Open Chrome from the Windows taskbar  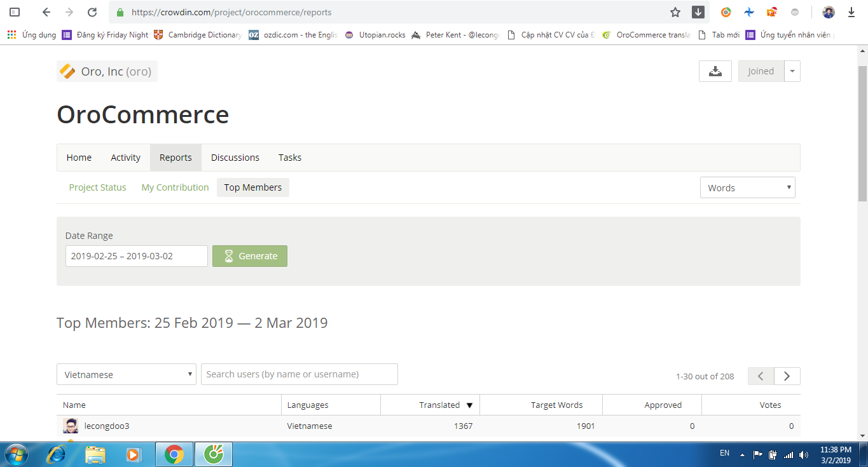174,454
